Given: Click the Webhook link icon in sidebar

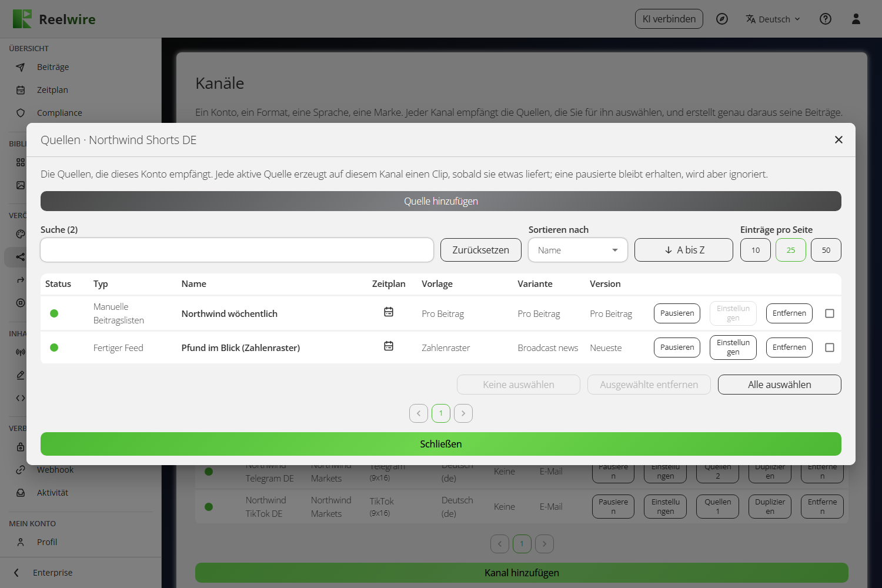Looking at the screenshot, I should pos(21,470).
